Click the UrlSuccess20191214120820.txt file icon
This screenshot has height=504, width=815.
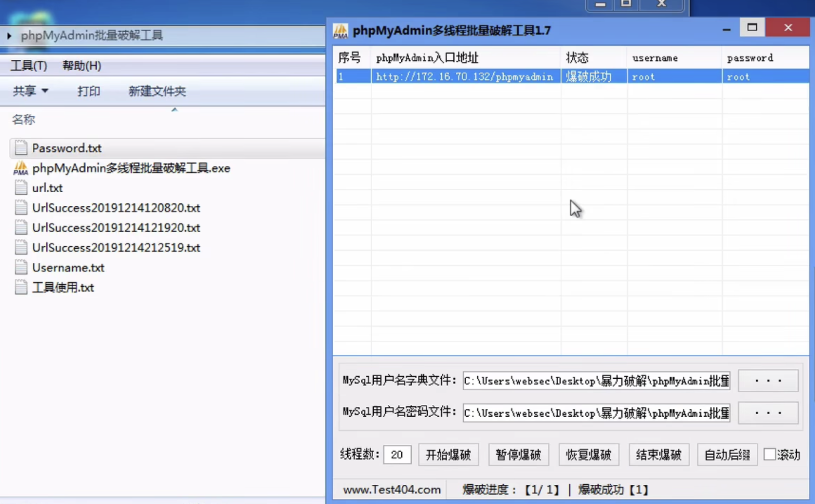coord(21,208)
